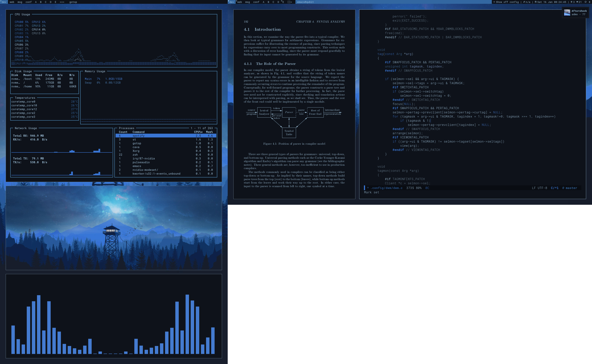The height and width of the screenshot is (364, 592).
Task: Click the tallest bar in audio visualizer
Action: 187,324
